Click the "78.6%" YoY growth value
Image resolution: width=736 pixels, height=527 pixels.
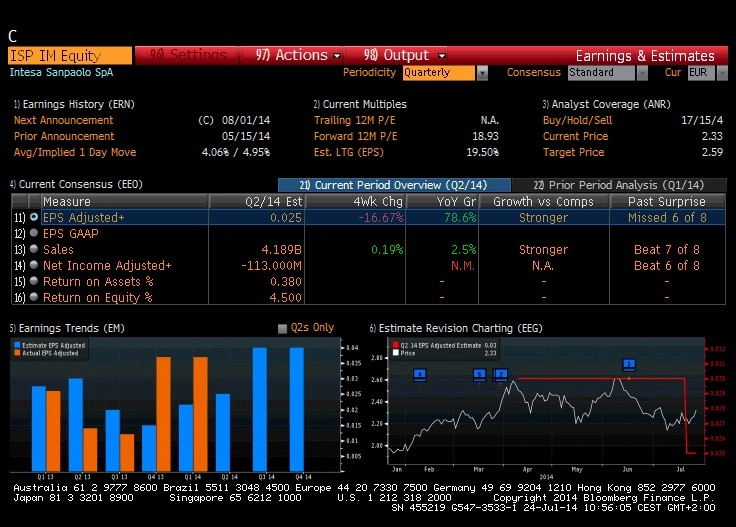460,218
